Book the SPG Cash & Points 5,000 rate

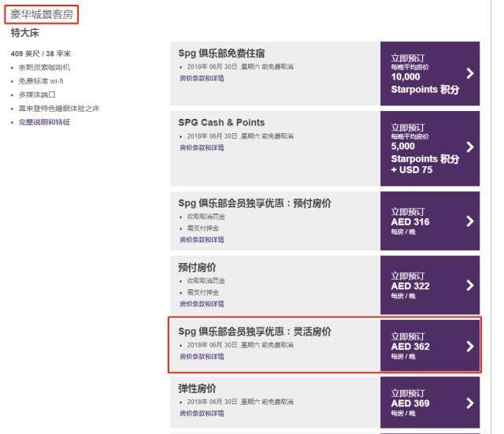[x=430, y=149]
